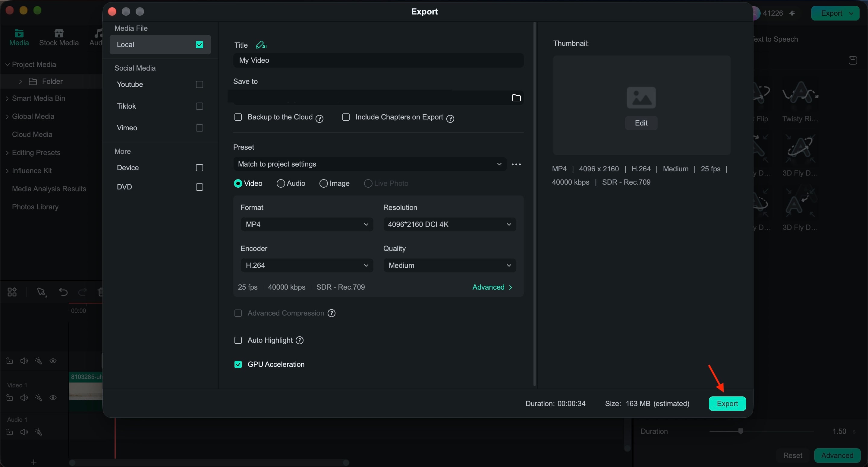Expand the Smart Media Bin item

(x=7, y=98)
